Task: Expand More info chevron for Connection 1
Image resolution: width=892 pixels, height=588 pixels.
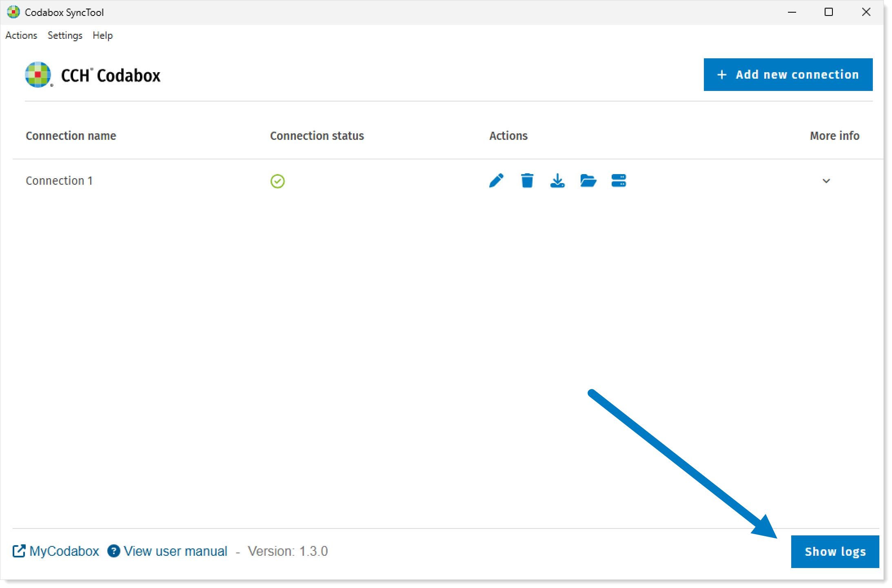Action: pyautogui.click(x=826, y=181)
